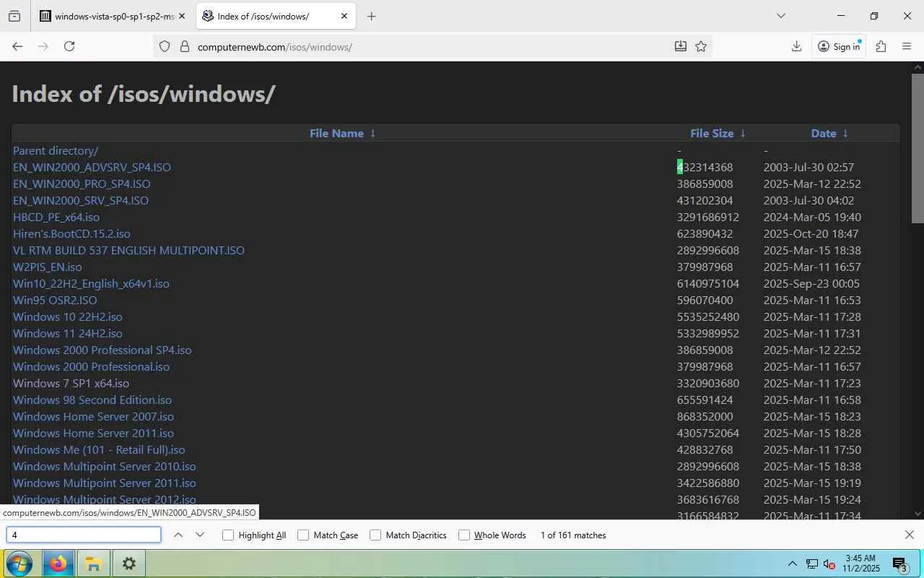924x578 pixels.
Task: Download EN_WIN2000_ADVSRV_SP4.ISO
Action: pos(92,167)
